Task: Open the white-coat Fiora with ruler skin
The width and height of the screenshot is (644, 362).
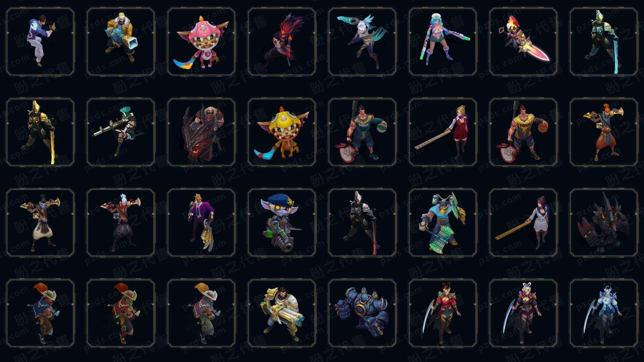Action: pos(523,223)
